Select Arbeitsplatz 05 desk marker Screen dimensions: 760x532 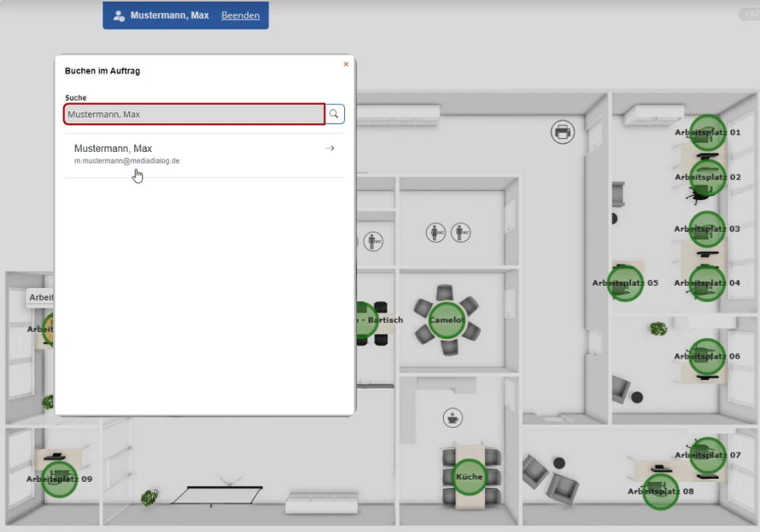click(625, 283)
